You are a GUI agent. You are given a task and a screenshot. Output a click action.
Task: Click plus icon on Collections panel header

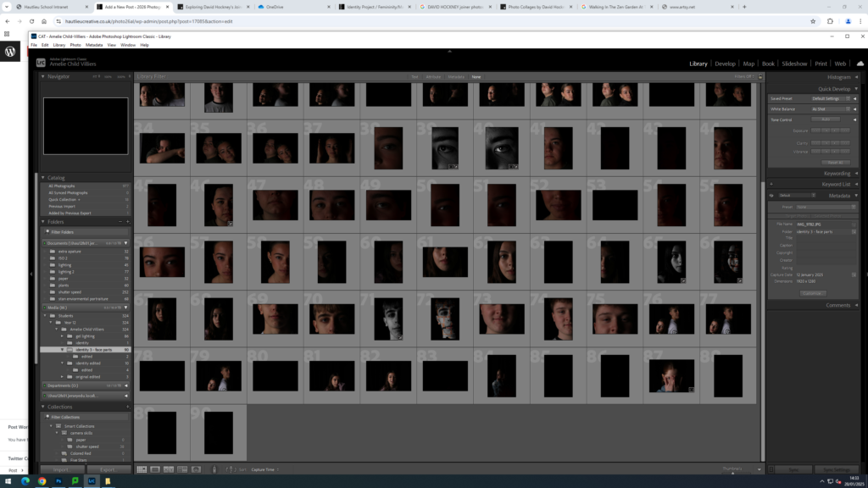(128, 407)
